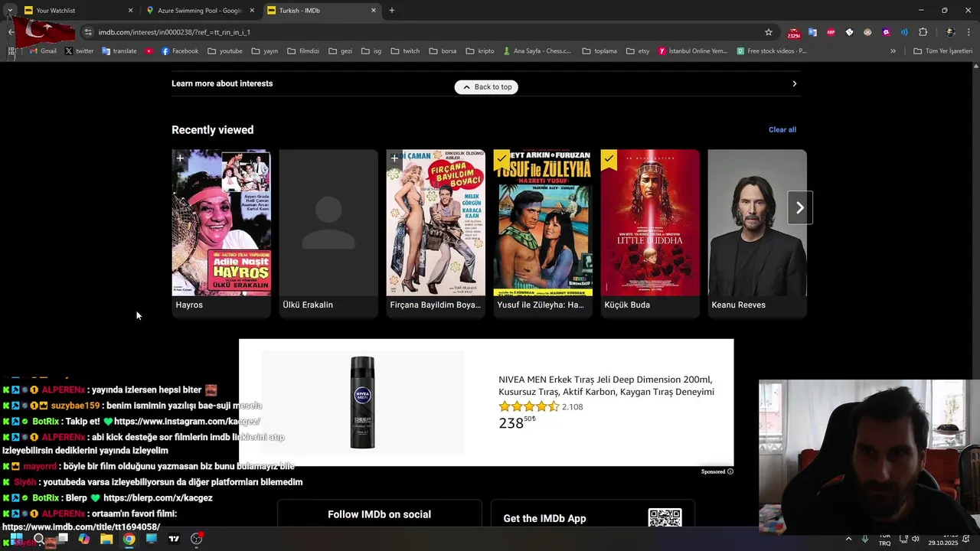The height and width of the screenshot is (551, 980).
Task: Switch to Azure Swimming Pool Google tab
Action: click(201, 11)
